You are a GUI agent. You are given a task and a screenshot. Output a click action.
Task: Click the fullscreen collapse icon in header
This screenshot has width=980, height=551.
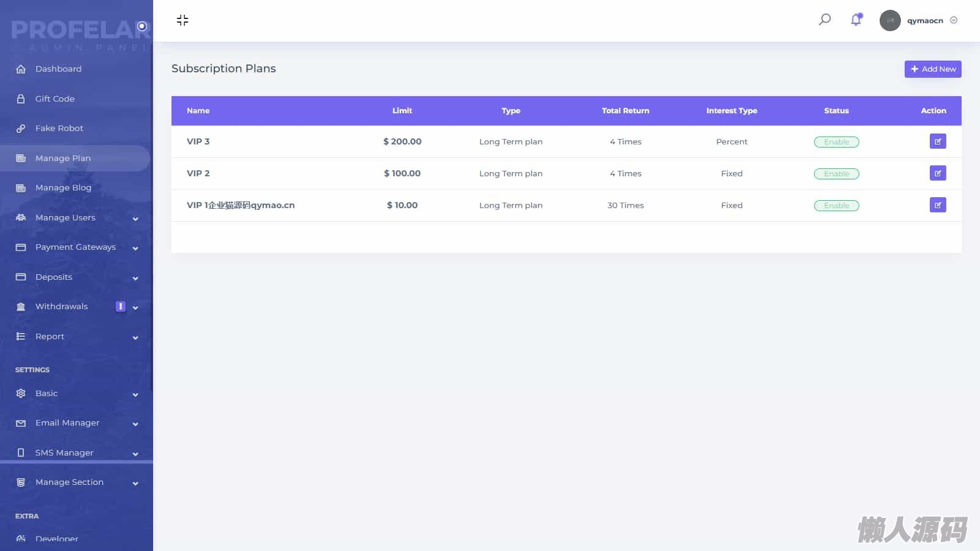(x=183, y=20)
